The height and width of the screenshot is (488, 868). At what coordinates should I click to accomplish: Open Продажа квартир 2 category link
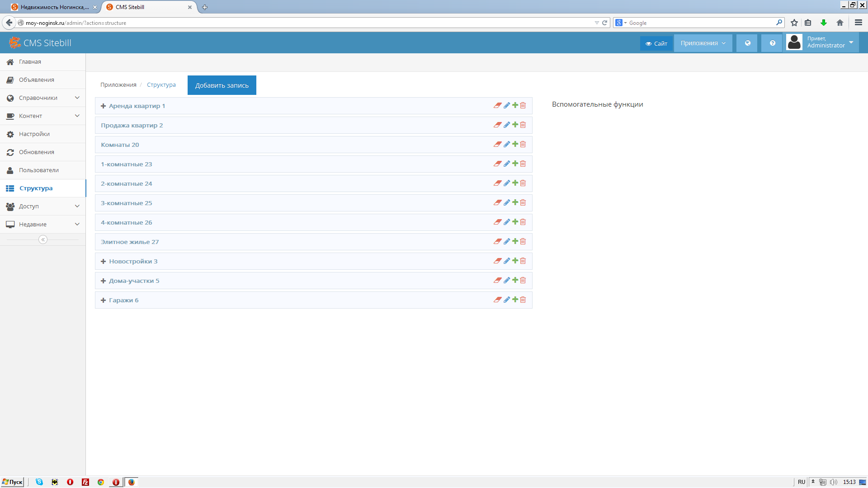pos(132,126)
